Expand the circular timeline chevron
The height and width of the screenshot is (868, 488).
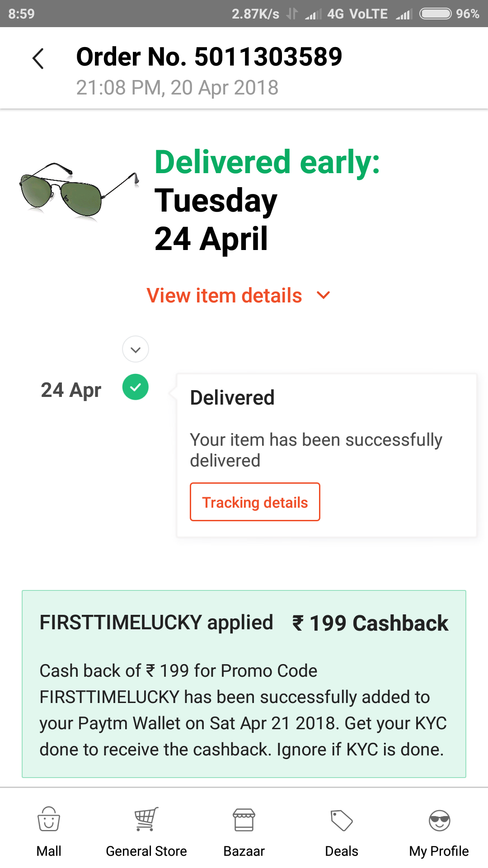pyautogui.click(x=136, y=349)
